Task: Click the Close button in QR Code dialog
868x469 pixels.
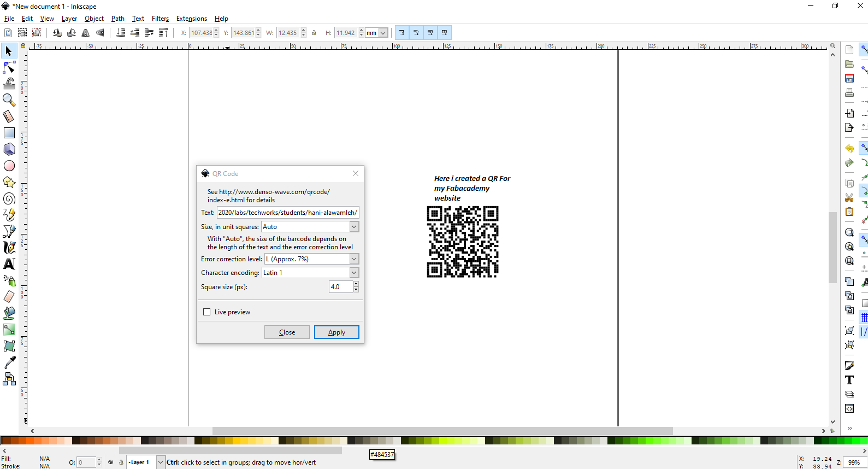Action: (x=287, y=332)
